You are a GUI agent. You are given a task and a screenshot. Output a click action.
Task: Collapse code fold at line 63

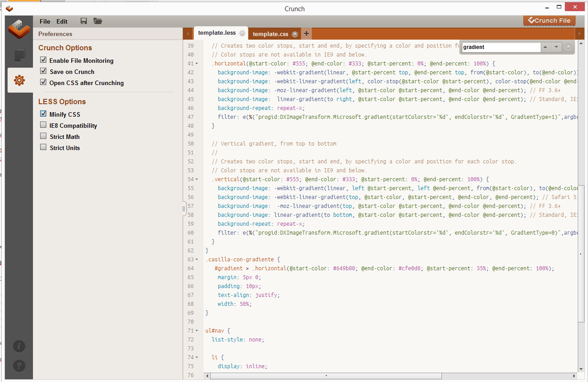tap(197, 260)
